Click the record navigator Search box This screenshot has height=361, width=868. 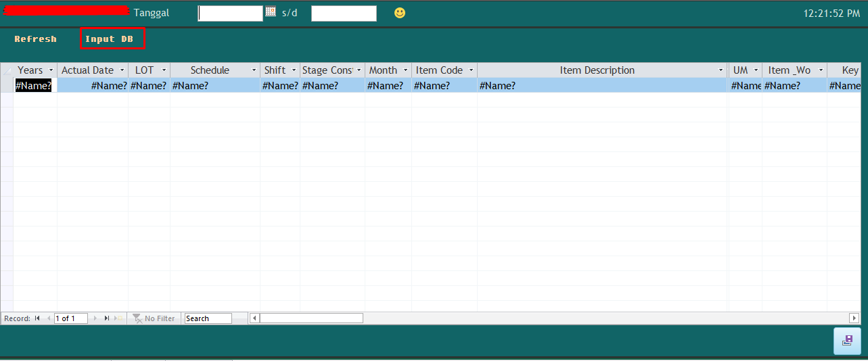point(208,318)
